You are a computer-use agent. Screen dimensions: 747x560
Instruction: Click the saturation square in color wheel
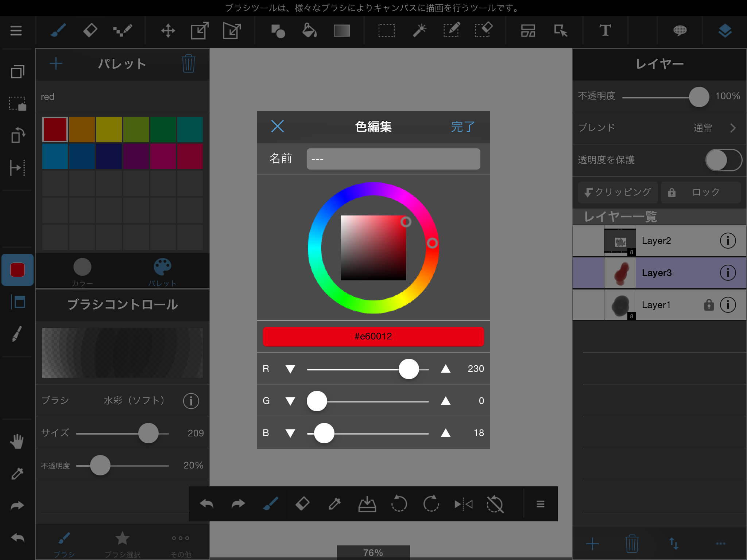(x=373, y=248)
